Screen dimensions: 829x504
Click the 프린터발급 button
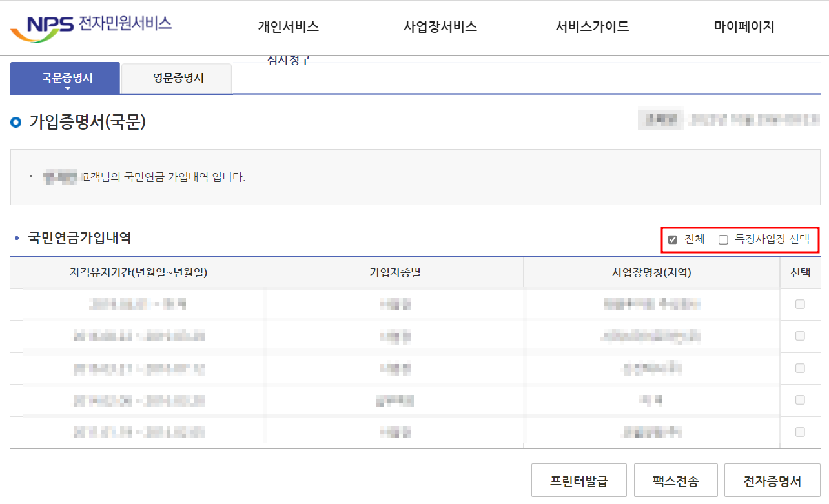[579, 480]
